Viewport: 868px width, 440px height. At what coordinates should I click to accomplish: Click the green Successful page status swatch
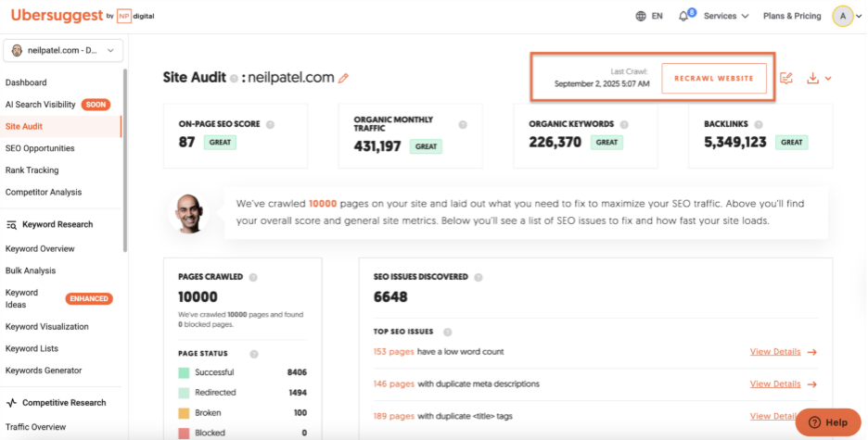click(x=184, y=372)
